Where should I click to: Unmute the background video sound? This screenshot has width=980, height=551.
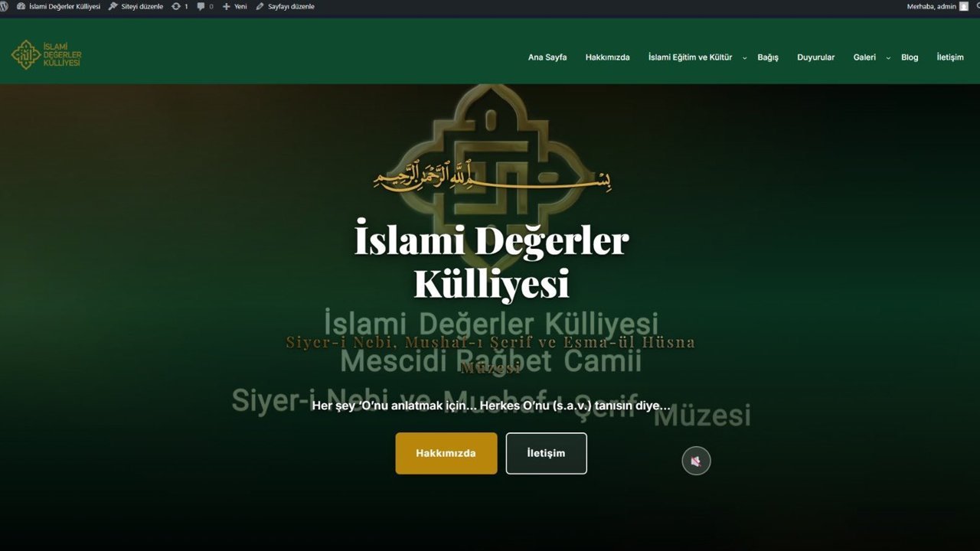(696, 460)
